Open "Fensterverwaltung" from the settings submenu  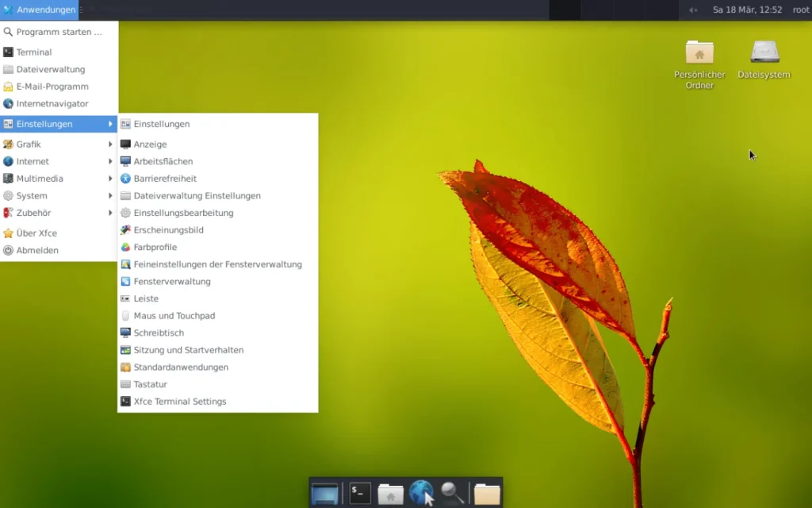[170, 281]
